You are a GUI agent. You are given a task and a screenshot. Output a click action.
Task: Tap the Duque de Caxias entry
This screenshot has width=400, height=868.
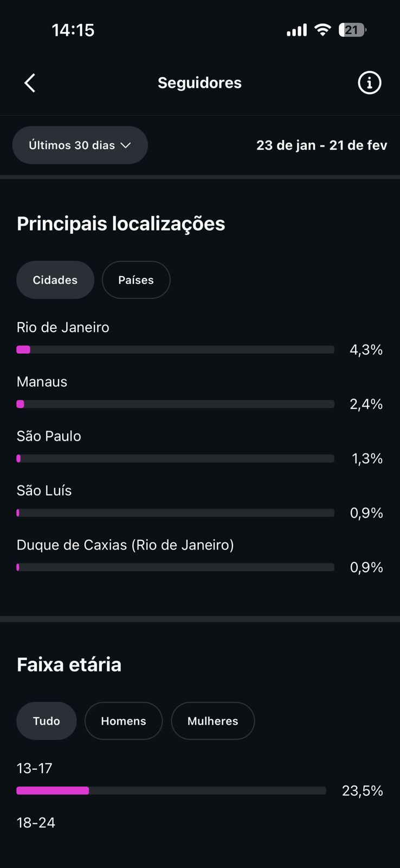125,545
